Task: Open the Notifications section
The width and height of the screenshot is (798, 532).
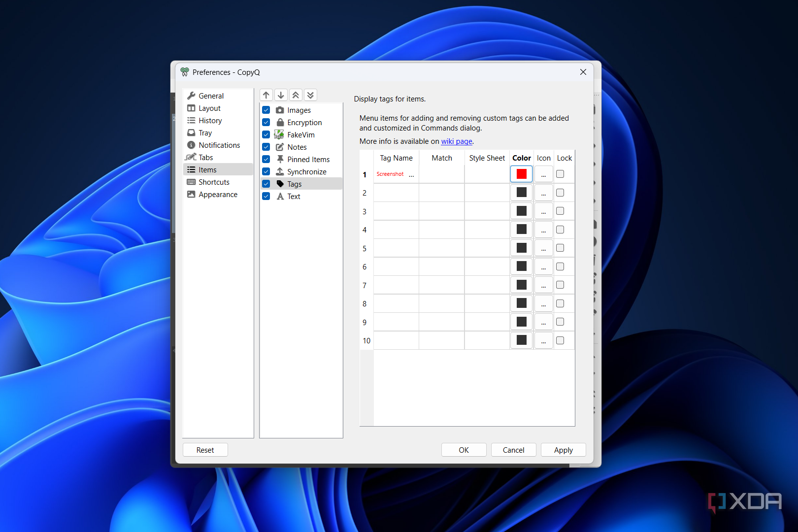Action: pos(218,145)
